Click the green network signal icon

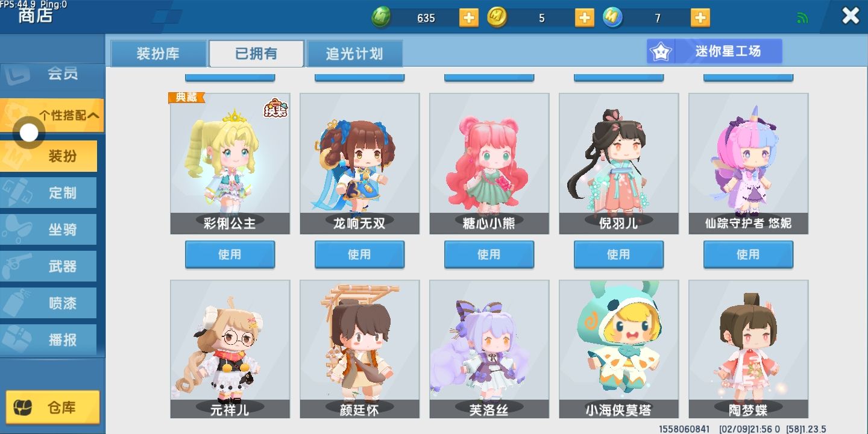coord(802,18)
